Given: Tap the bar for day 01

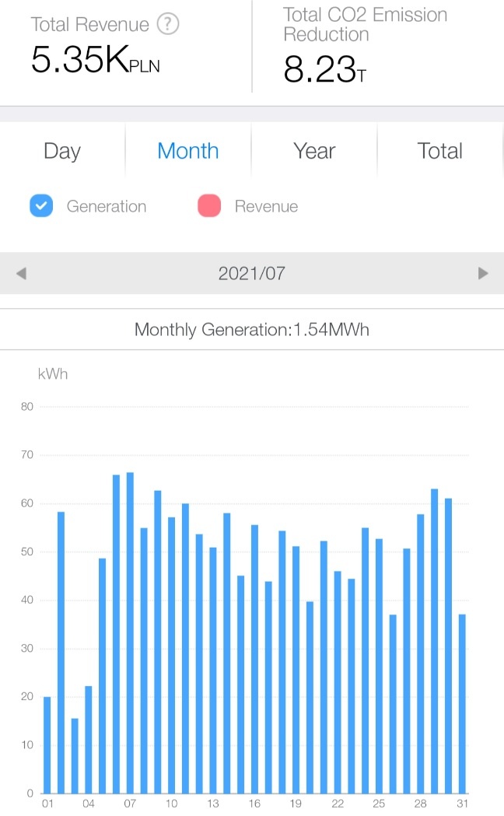Looking at the screenshot, I should point(47,744).
